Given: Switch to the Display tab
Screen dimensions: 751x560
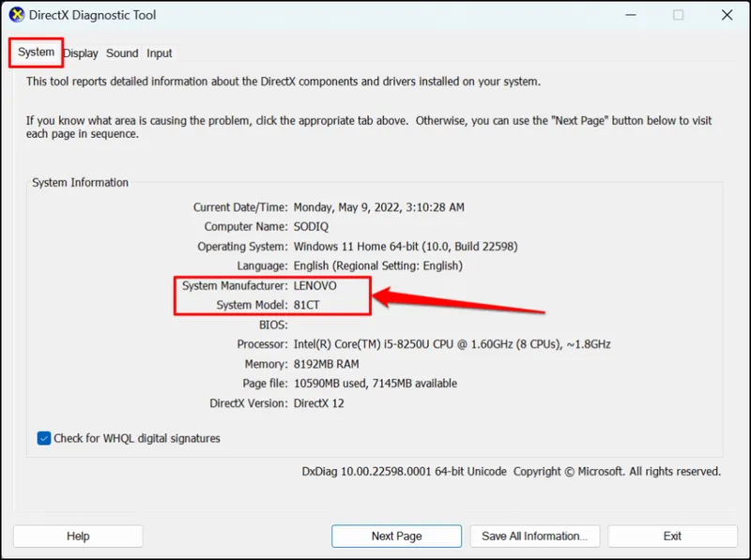Looking at the screenshot, I should pyautogui.click(x=80, y=53).
